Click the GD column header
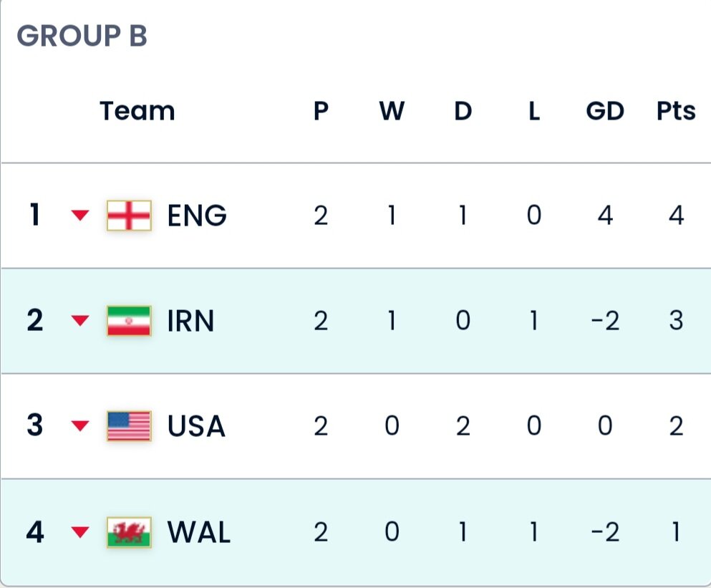Viewport: 711px width, 588px height. tap(605, 112)
